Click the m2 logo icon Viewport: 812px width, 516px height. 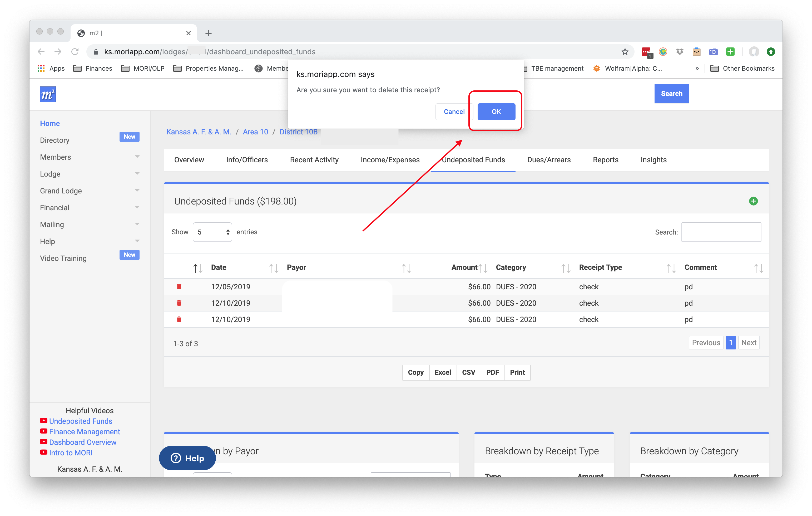pyautogui.click(x=48, y=94)
